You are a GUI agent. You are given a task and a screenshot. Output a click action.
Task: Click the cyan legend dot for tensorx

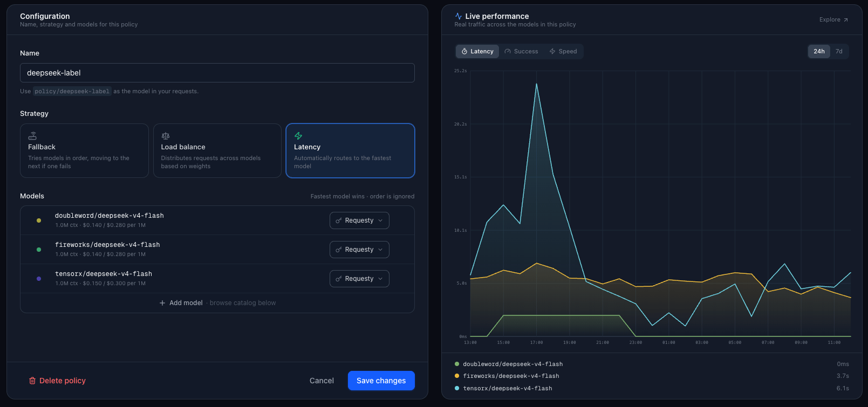(x=457, y=388)
